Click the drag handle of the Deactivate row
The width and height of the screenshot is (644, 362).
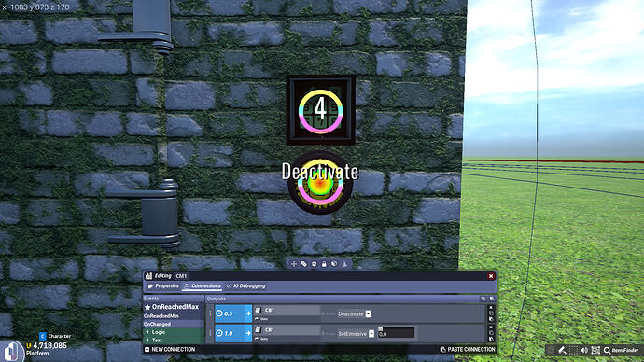[210, 313]
